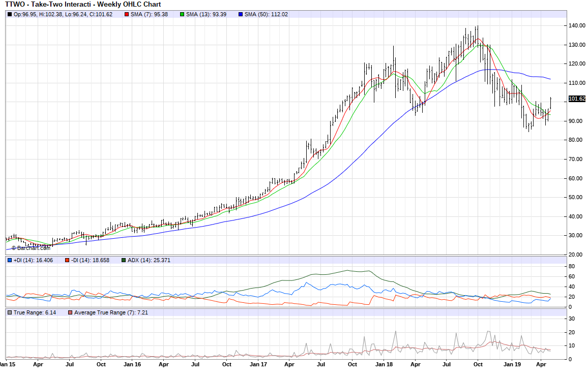The height and width of the screenshot is (380, 588).
Task: Select the 'Average True Range (7): 7.21' label
Action: point(111,312)
